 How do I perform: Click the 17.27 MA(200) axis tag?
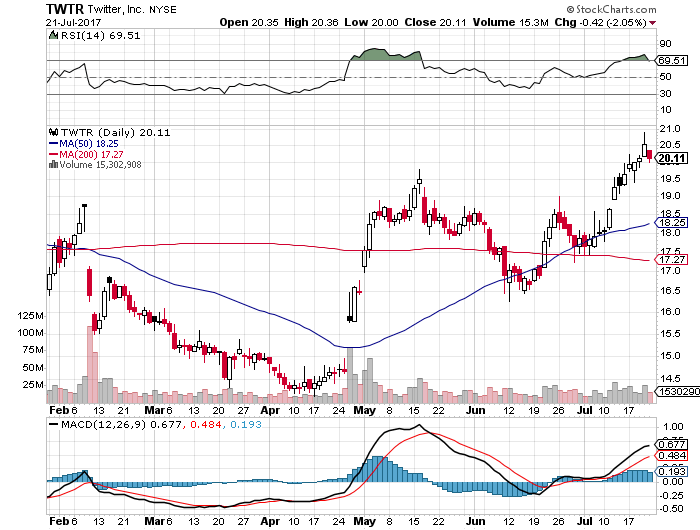coord(671,259)
